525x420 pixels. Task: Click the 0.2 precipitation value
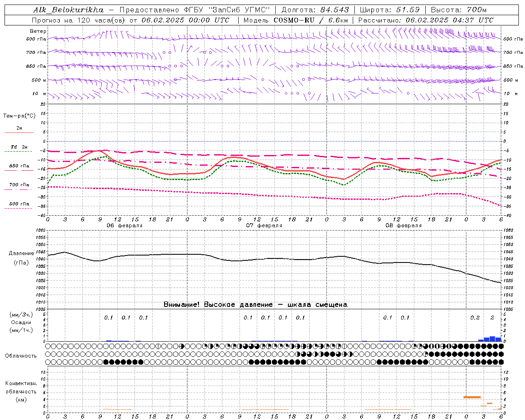[475, 318]
